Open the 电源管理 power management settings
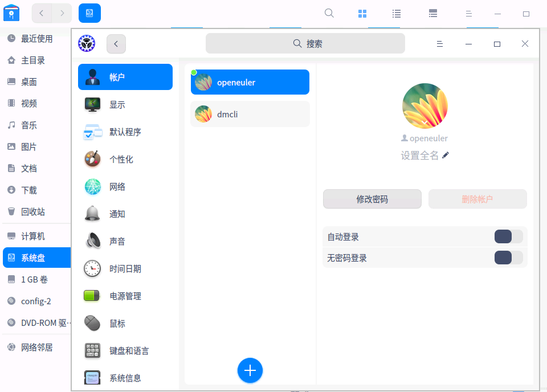The width and height of the screenshot is (547, 392). pos(125,296)
